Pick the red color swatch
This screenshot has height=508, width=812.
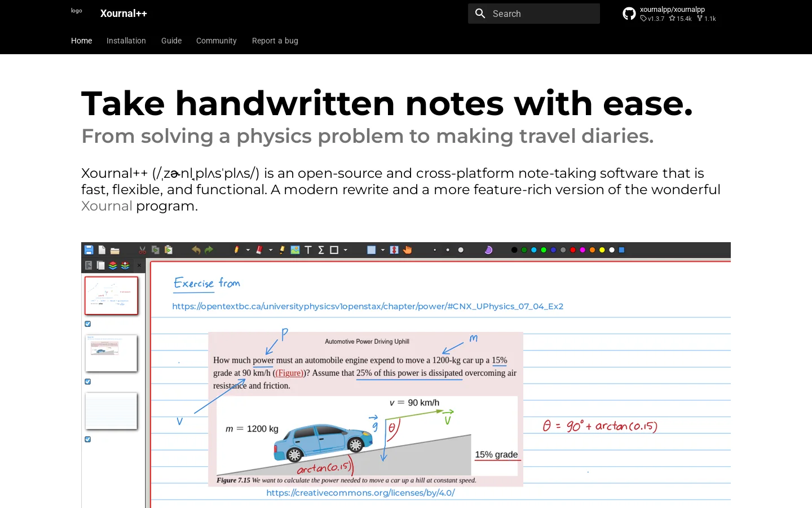(573, 250)
